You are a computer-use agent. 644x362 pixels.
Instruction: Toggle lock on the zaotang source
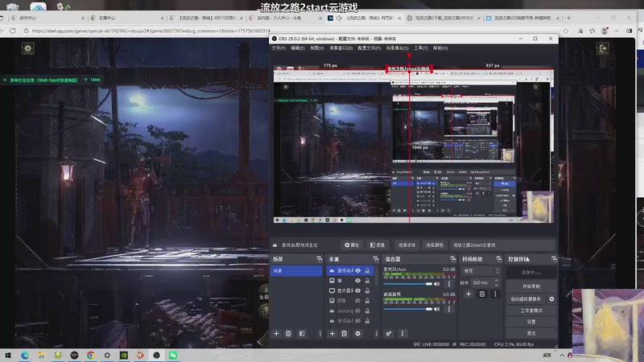[x=367, y=311]
